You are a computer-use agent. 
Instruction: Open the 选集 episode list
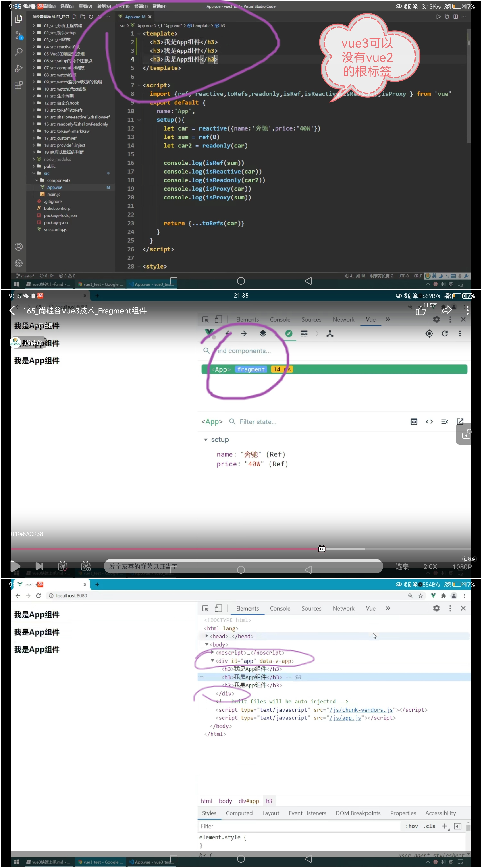402,567
